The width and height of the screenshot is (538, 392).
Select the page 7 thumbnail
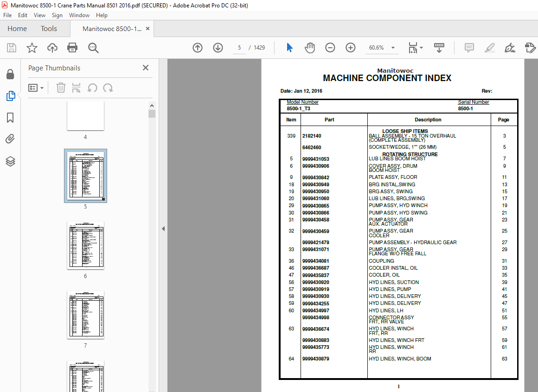pyautogui.click(x=85, y=315)
